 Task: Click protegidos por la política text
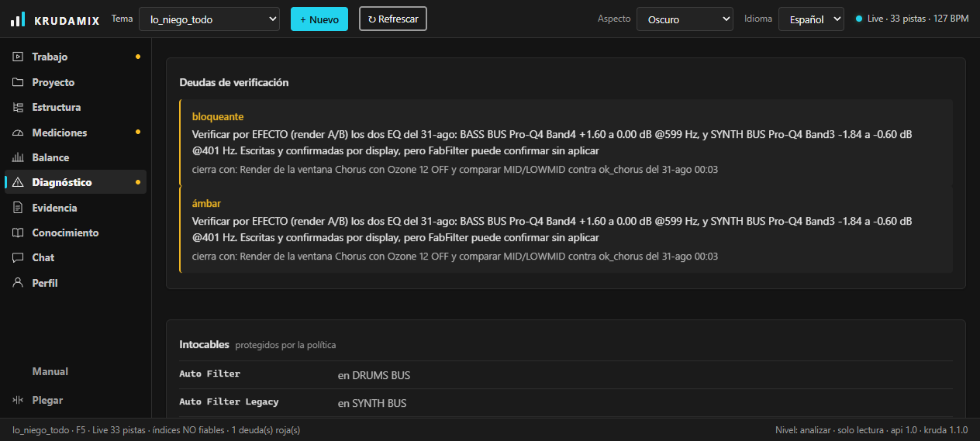tap(285, 345)
